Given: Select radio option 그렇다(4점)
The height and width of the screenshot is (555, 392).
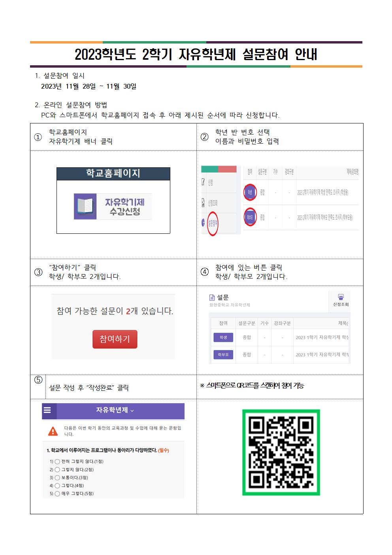Looking at the screenshot, I should (57, 486).
